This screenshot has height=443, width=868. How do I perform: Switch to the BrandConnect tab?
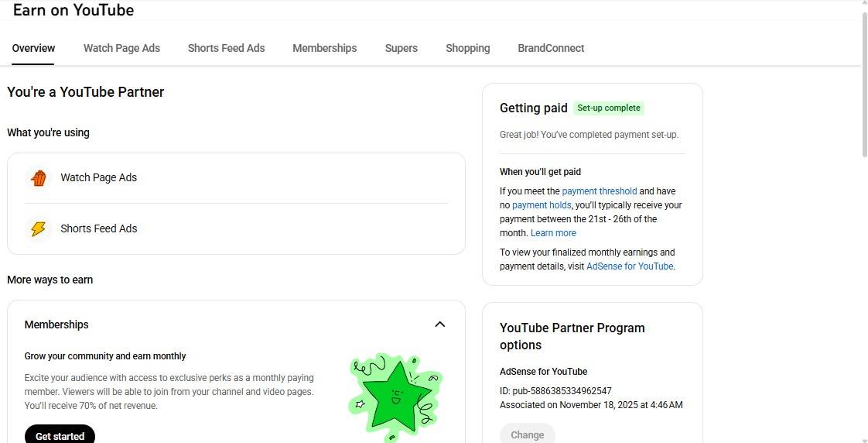pos(551,48)
